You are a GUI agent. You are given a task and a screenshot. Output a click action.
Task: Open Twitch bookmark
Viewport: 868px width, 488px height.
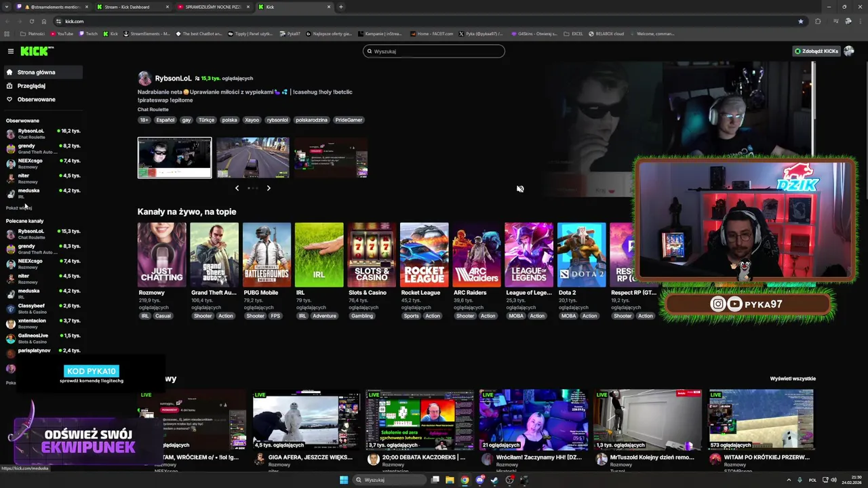pyautogui.click(x=88, y=33)
